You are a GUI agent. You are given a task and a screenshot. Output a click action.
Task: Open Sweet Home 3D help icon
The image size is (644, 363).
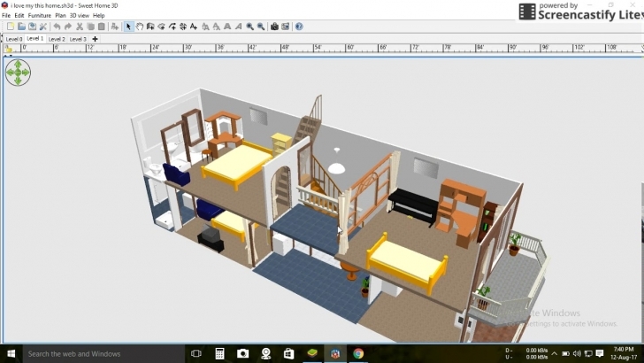coord(299,27)
